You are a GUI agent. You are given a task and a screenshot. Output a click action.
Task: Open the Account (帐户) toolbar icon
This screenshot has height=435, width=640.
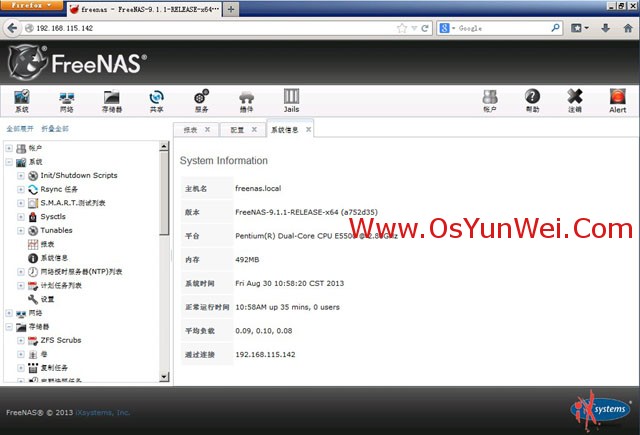tap(489, 101)
